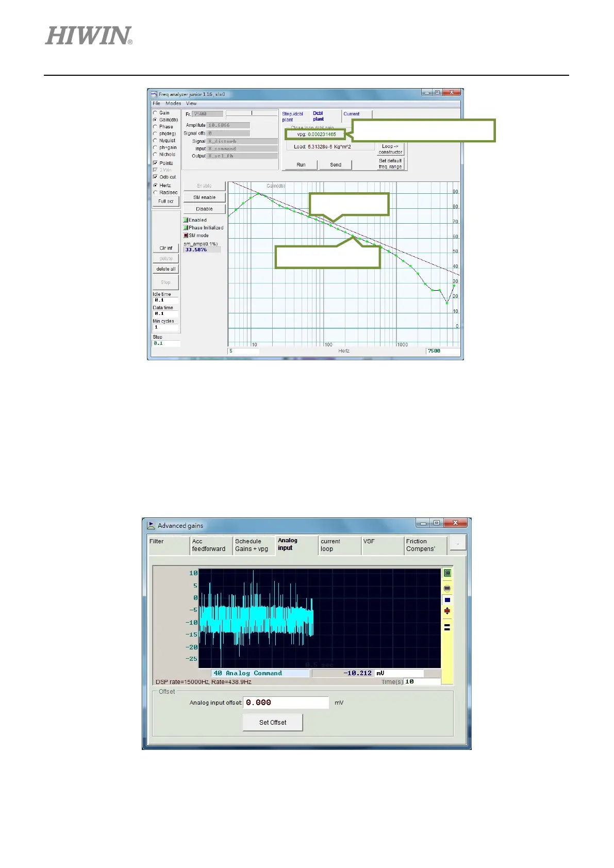Image resolution: width=614 pixels, height=868 pixels.
Task: Click the Loop -> constructor button
Action: 390,149
